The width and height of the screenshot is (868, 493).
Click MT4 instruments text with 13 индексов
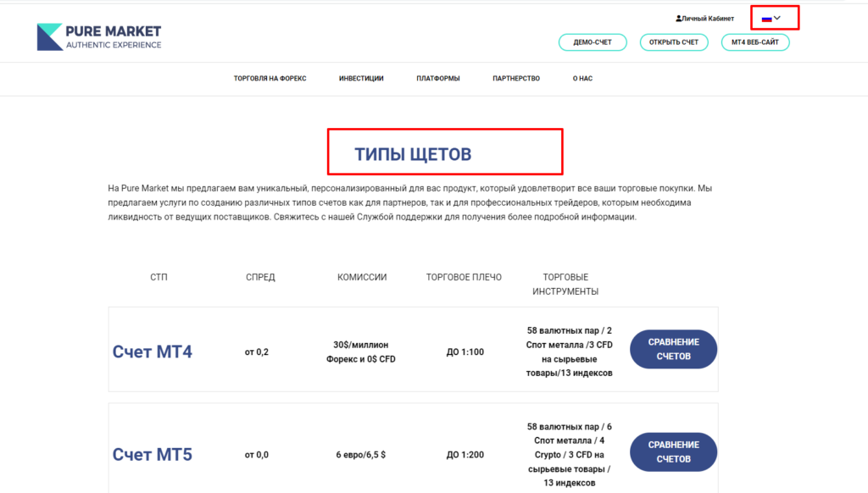click(569, 352)
